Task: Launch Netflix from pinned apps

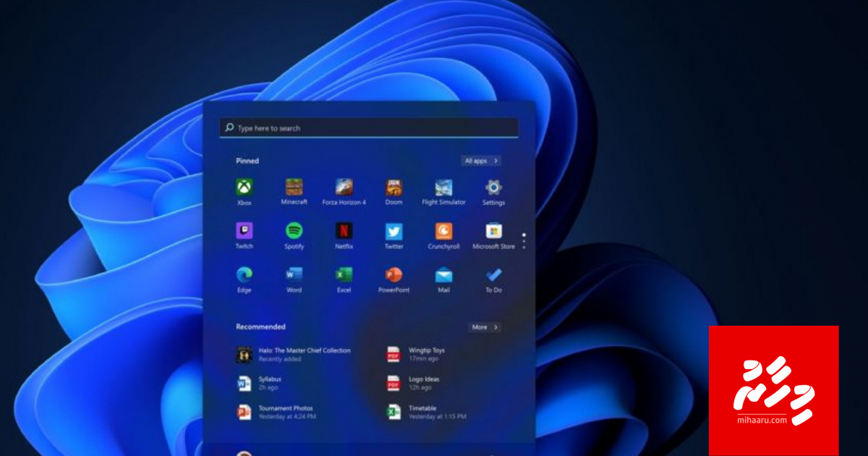Action: click(x=344, y=232)
